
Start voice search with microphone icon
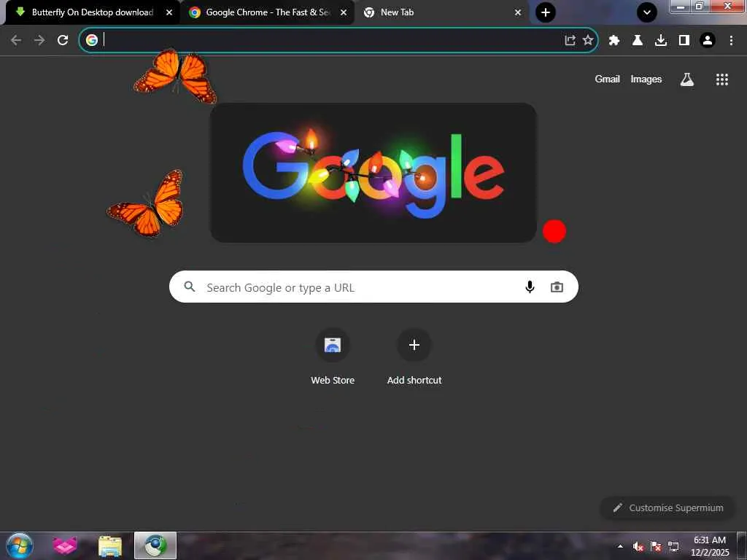click(x=530, y=287)
